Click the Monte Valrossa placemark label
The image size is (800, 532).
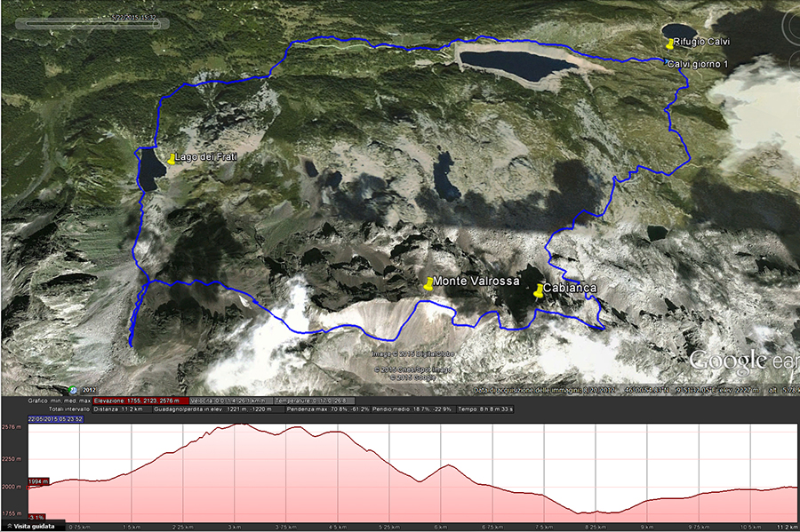click(x=476, y=282)
